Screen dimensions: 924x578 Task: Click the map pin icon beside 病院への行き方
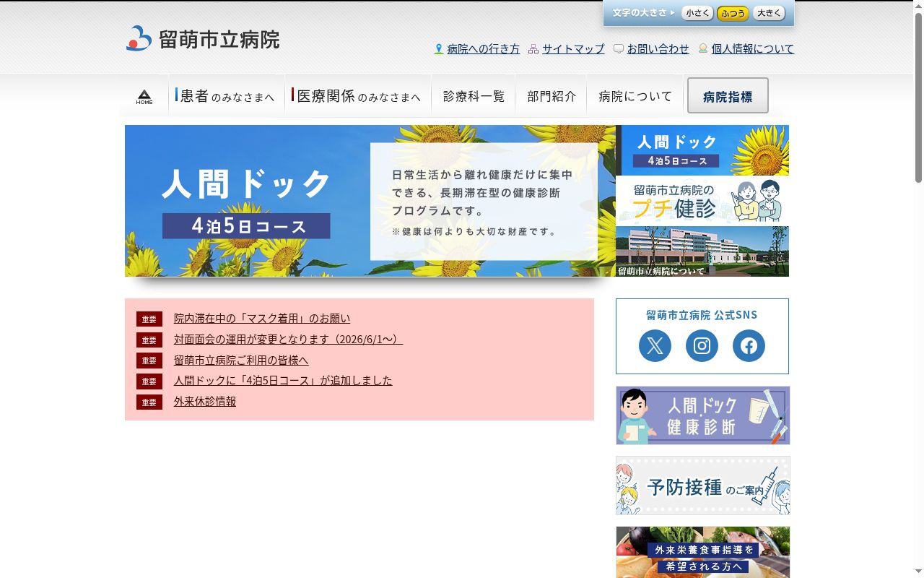(x=439, y=49)
